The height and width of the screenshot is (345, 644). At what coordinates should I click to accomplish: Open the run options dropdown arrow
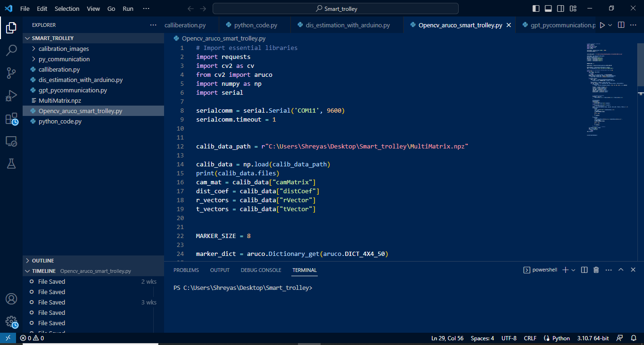[610, 25]
